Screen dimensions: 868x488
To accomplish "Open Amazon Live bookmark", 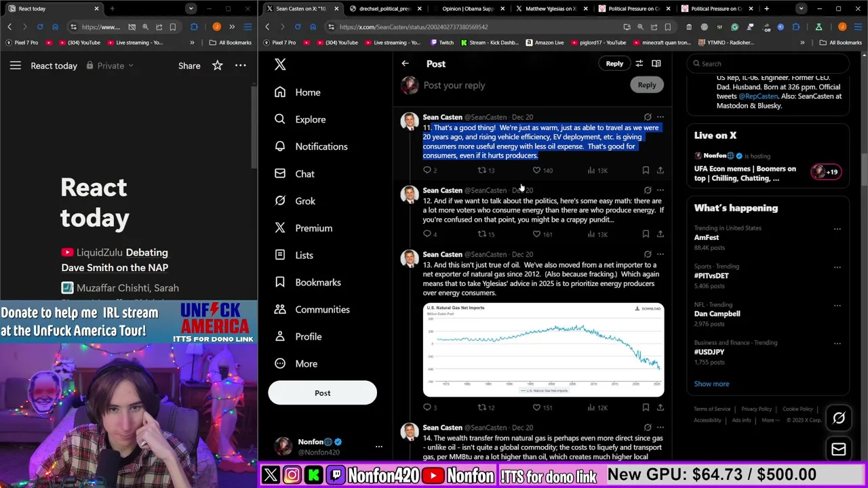I will (544, 43).
